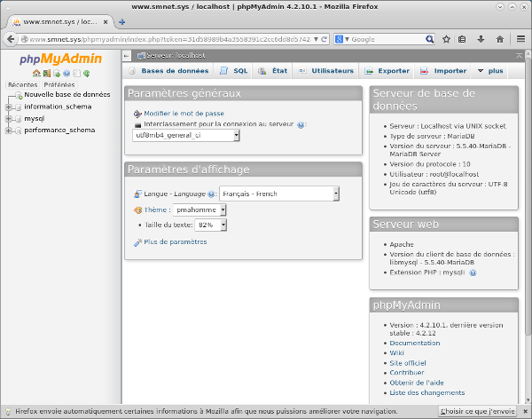Click Choisir ce que j'envoie button
532x419 pixels.
click(478, 412)
